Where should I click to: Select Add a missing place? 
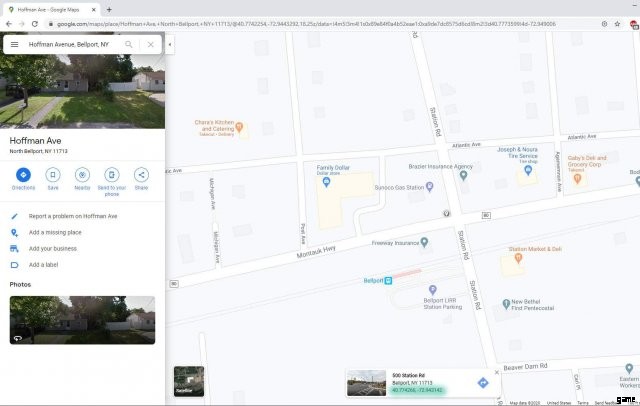[55, 232]
